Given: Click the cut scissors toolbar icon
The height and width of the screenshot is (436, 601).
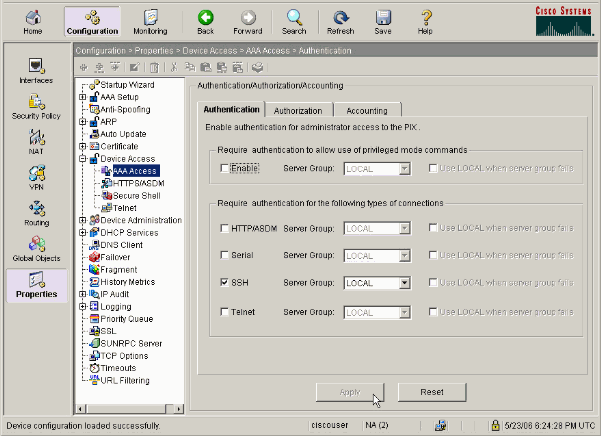Looking at the screenshot, I should tap(174, 68).
